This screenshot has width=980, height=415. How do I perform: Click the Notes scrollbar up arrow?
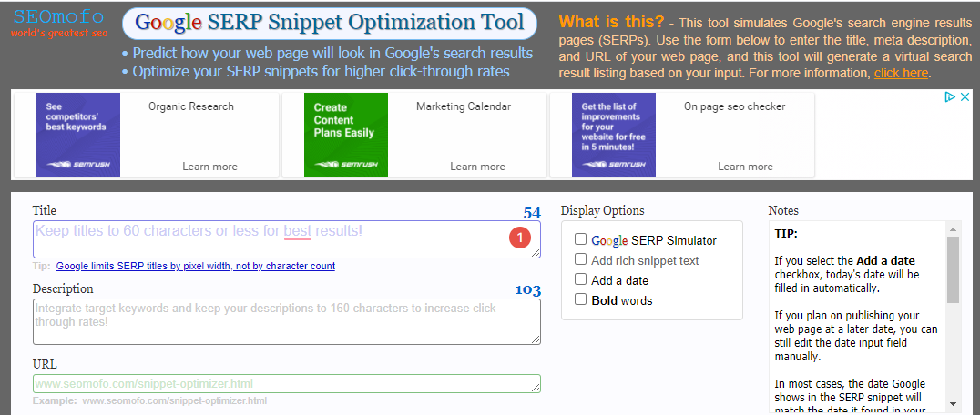(953, 227)
